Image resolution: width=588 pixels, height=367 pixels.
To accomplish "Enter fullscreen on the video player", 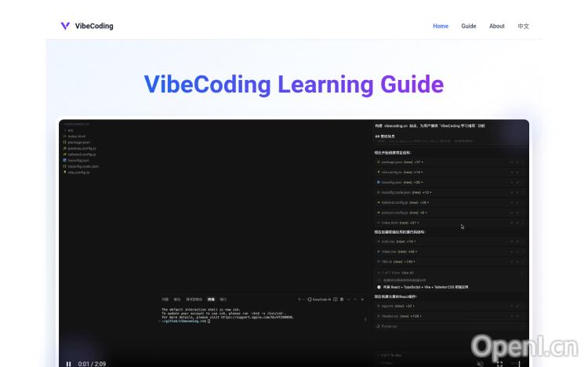I will (499, 364).
